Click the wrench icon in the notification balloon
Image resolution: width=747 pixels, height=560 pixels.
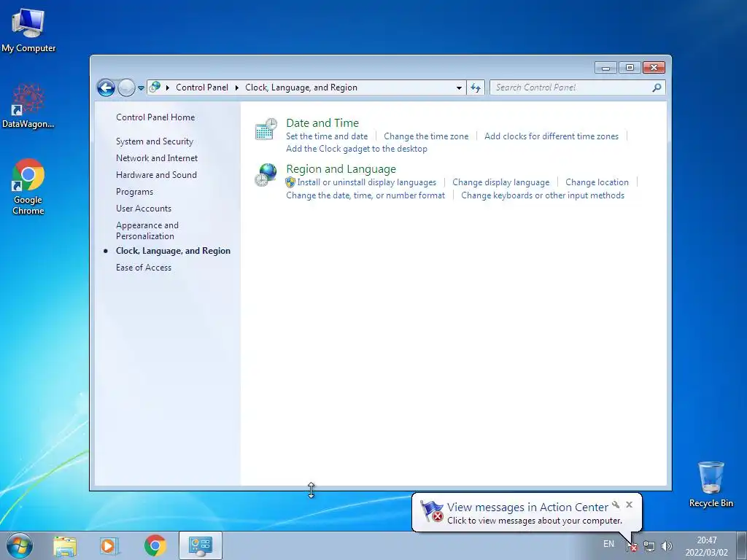tap(616, 505)
